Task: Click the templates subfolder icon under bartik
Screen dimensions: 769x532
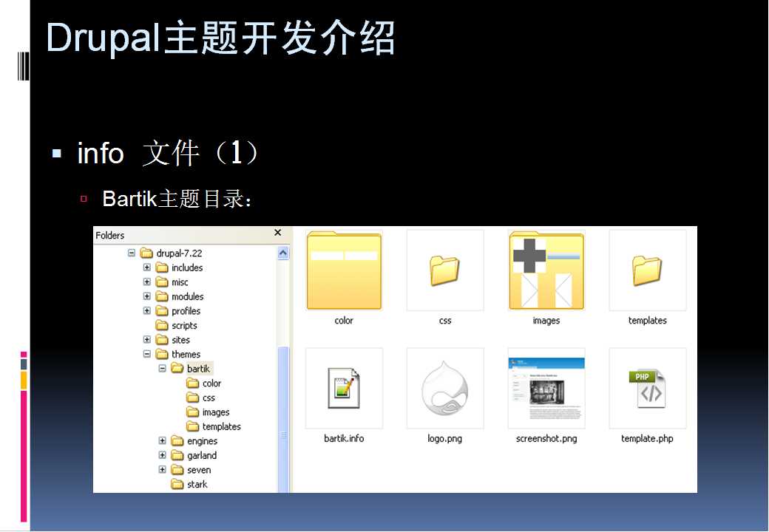Action: pos(193,426)
